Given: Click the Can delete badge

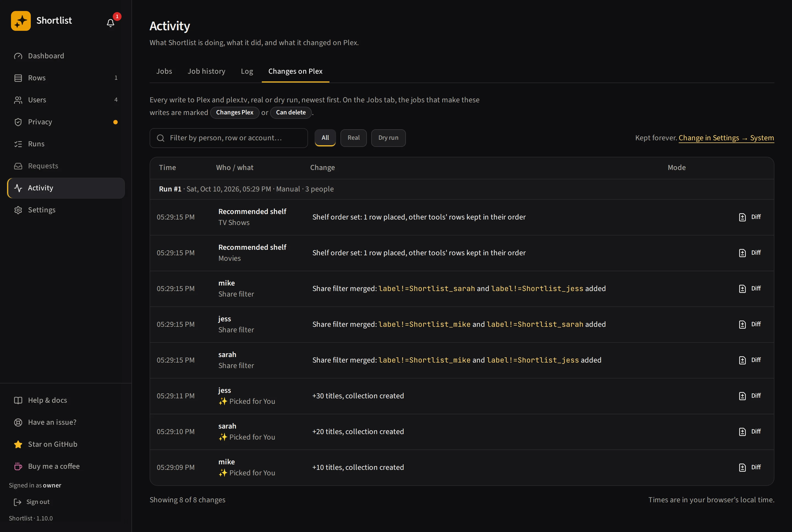Looking at the screenshot, I should click(x=291, y=113).
